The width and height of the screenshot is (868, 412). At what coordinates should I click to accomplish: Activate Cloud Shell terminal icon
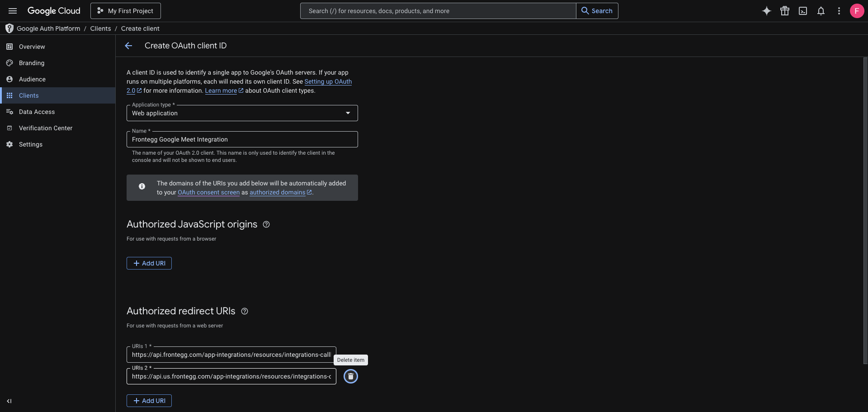[x=803, y=11]
